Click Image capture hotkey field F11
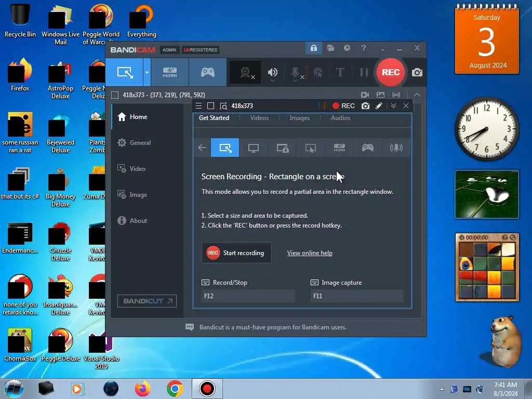Viewport: 532px width, 399px height. tap(356, 296)
